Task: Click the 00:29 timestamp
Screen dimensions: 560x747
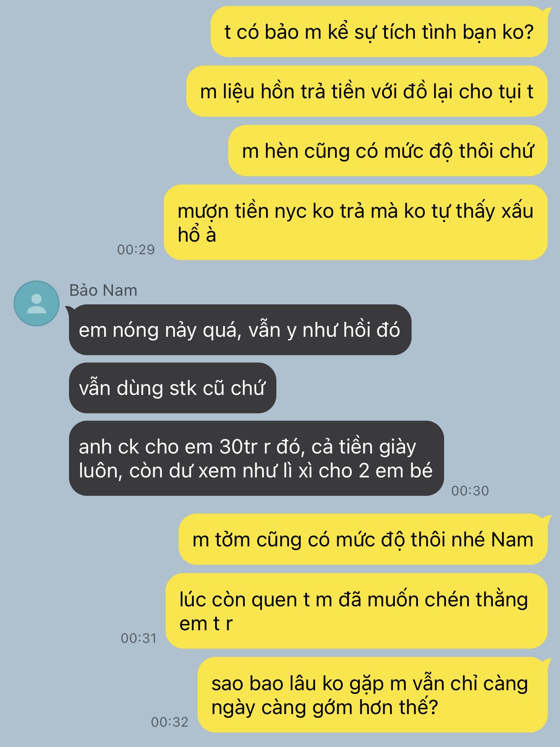Action: 136,249
